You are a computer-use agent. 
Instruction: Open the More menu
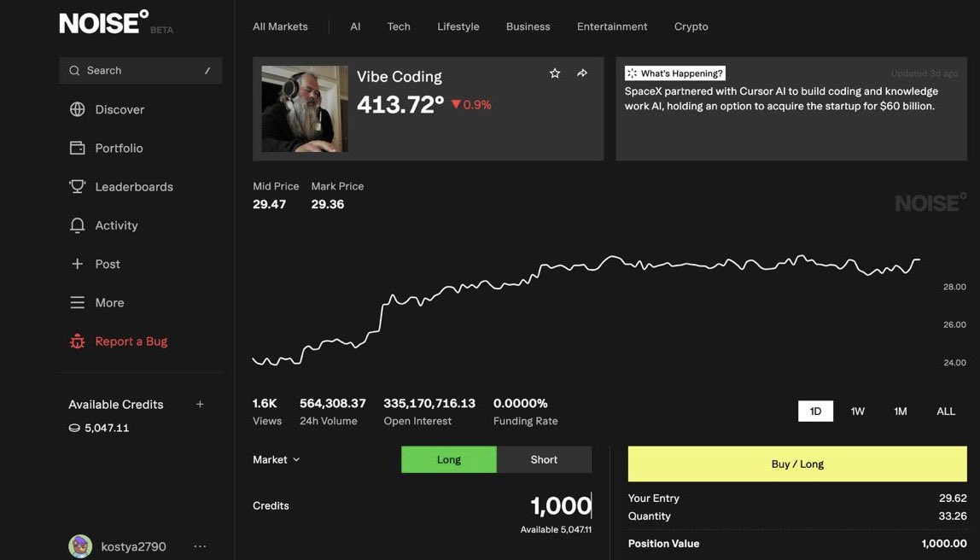click(109, 302)
